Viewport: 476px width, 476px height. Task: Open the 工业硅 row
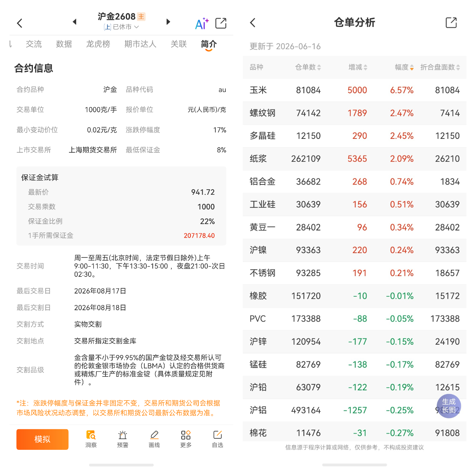tap(355, 204)
